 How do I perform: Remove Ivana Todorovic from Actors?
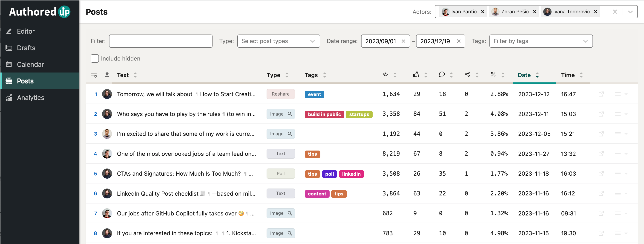tap(595, 12)
